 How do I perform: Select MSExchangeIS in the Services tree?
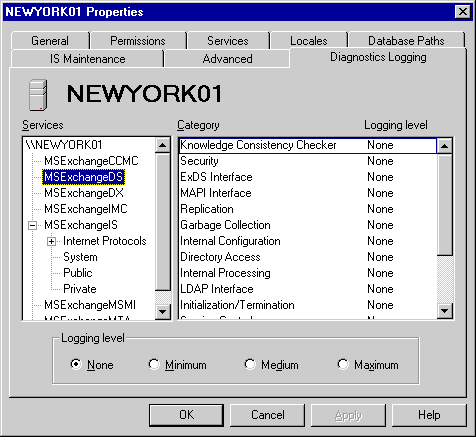tap(81, 225)
